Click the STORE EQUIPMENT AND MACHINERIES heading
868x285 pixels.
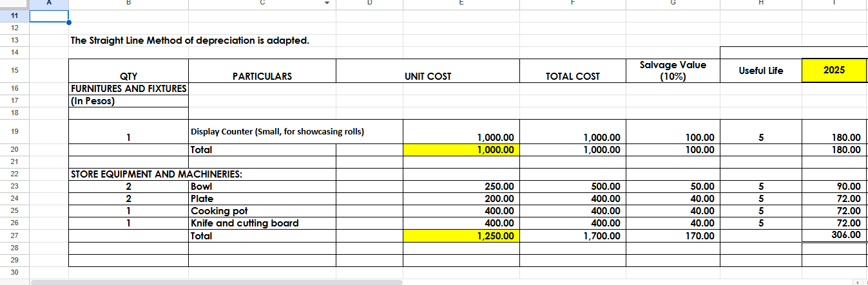click(x=156, y=174)
